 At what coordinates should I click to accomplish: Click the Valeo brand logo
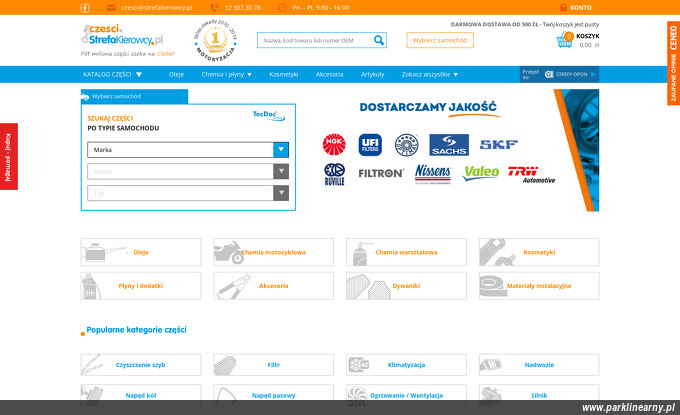[x=481, y=173]
